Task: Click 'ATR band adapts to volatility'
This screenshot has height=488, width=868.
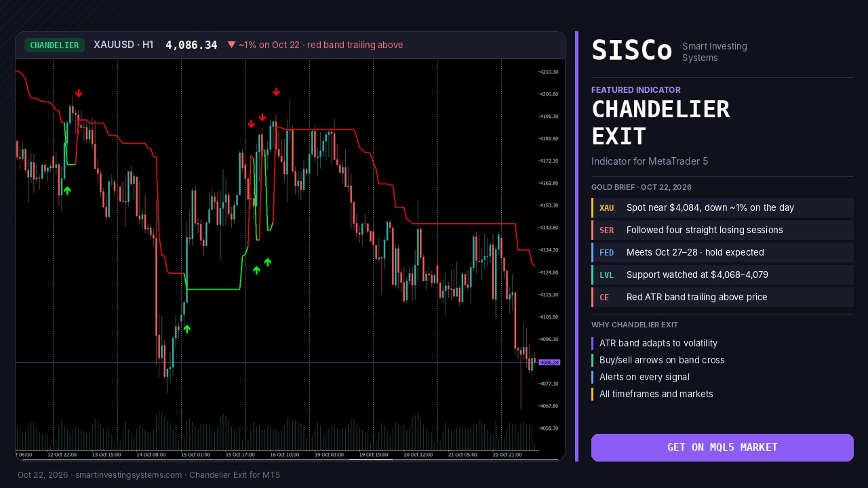Action: (658, 344)
